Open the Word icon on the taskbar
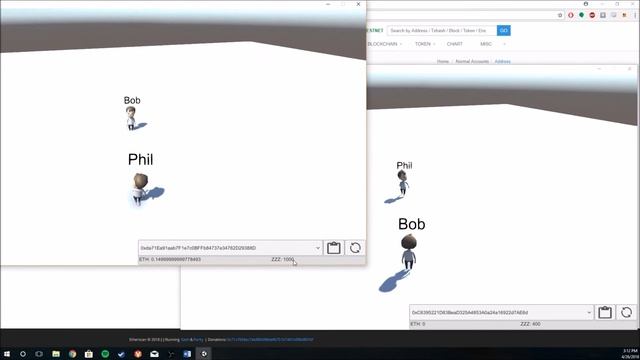 click(187, 354)
